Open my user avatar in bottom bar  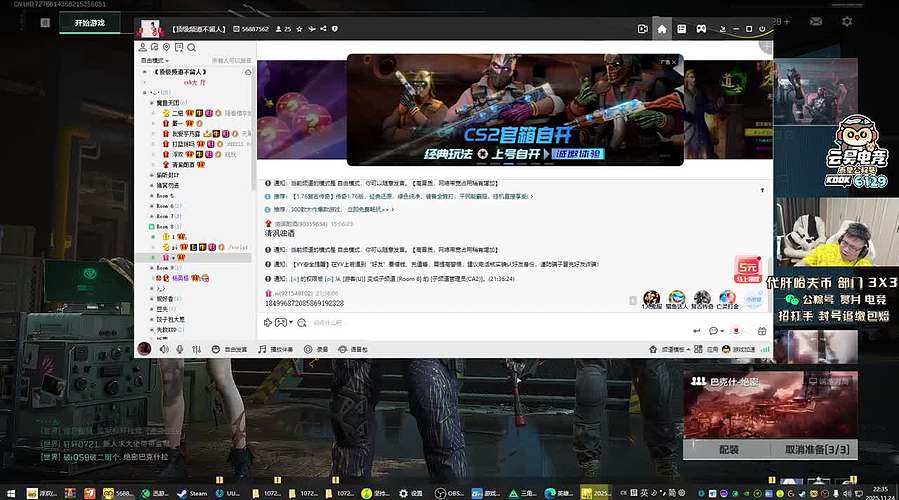[x=144, y=349]
